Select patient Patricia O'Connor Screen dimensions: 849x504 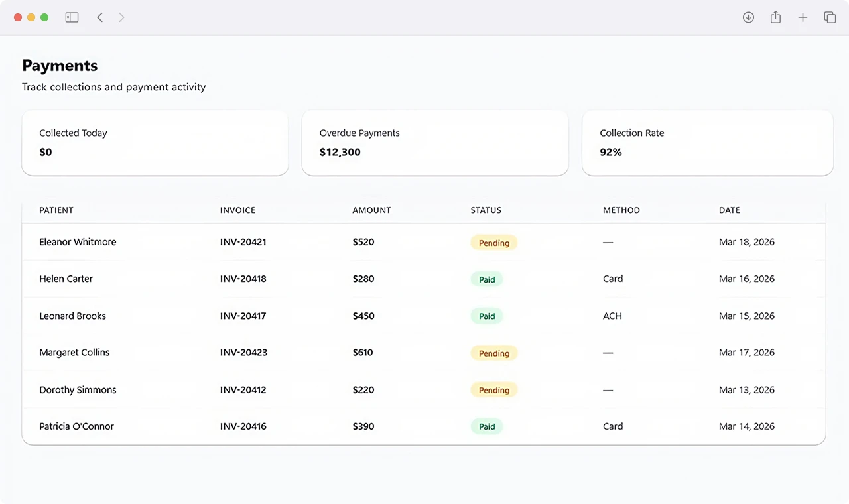pos(76,426)
